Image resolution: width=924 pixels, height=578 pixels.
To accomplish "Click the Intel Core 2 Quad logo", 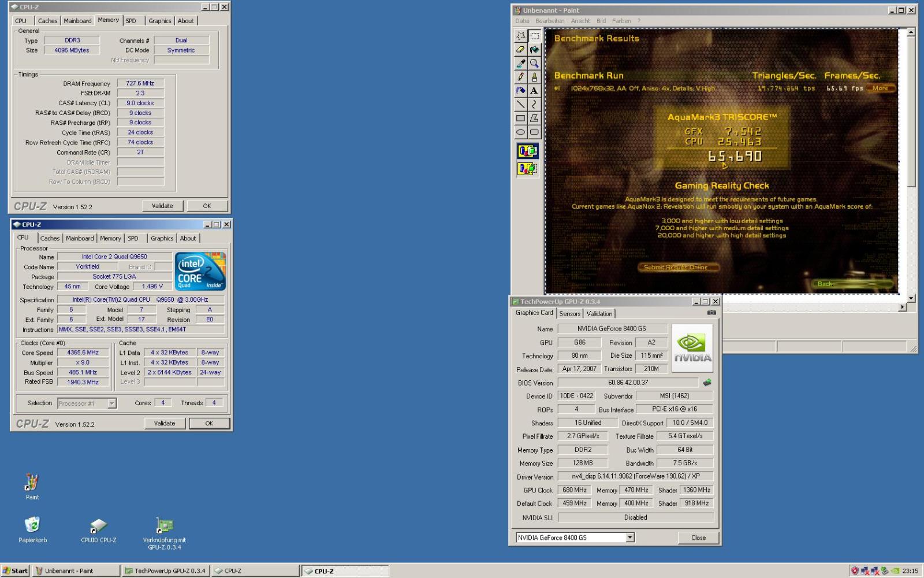I will (x=200, y=271).
